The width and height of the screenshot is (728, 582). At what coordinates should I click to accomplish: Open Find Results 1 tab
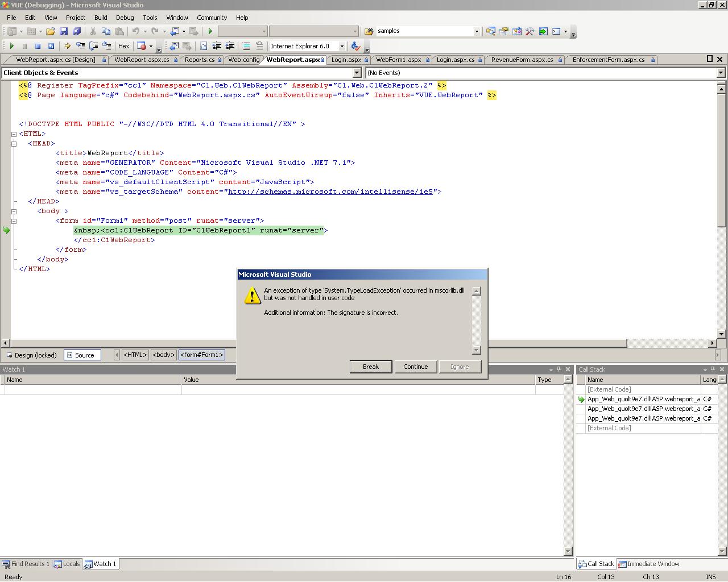26,564
